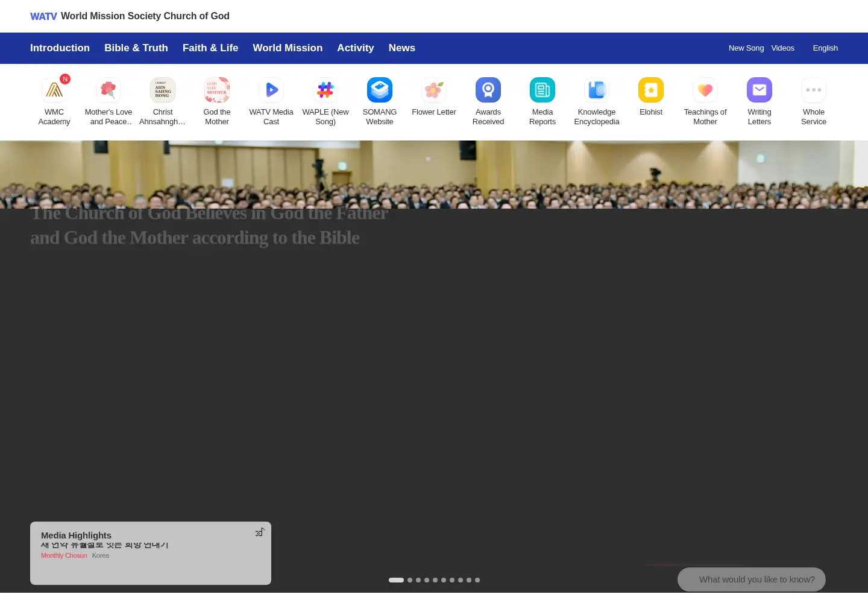Open Mother's Love and Peace icon
868x603 pixels.
(x=108, y=90)
